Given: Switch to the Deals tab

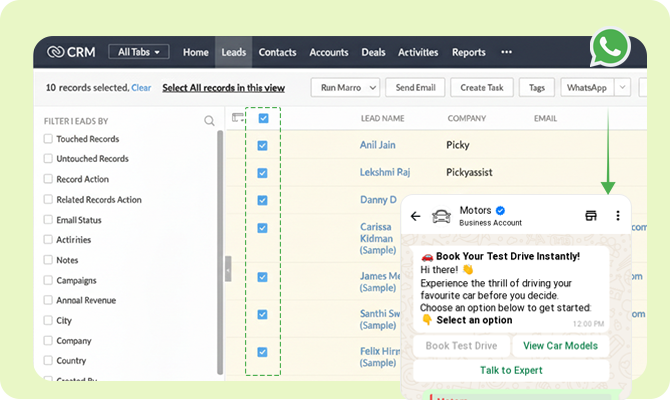Looking at the screenshot, I should tap(373, 52).
